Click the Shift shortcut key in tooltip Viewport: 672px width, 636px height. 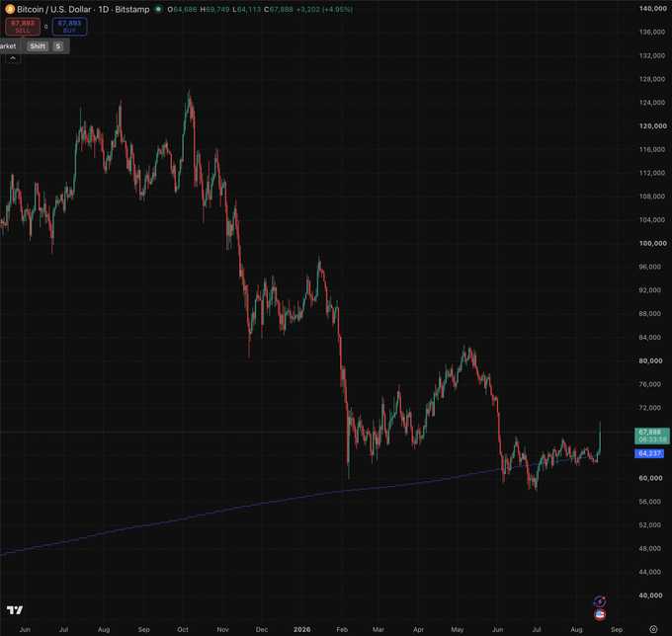pyautogui.click(x=38, y=46)
